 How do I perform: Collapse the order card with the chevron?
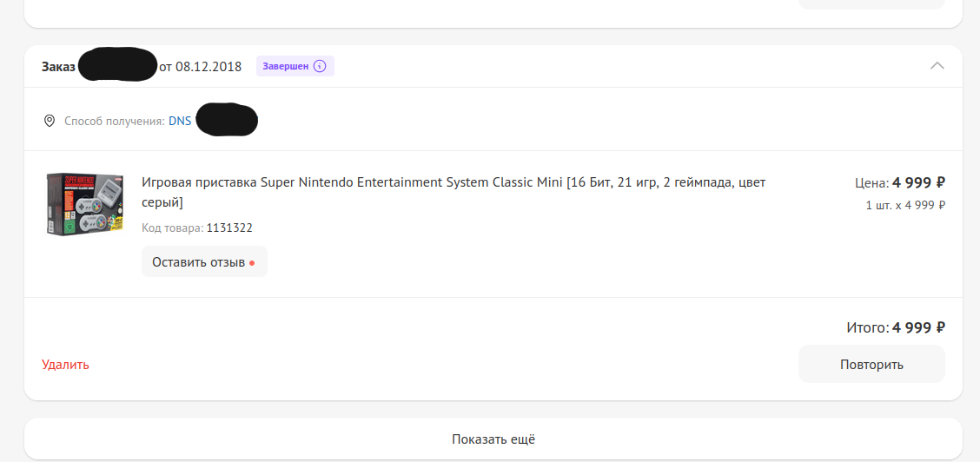(937, 66)
